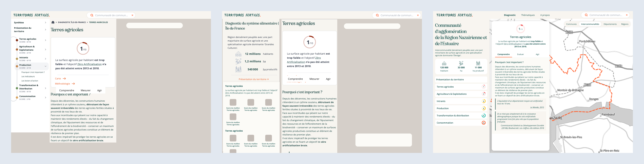This screenshot has height=164, width=644.
Task: Switch the map level to Communes
Action: (571, 24)
